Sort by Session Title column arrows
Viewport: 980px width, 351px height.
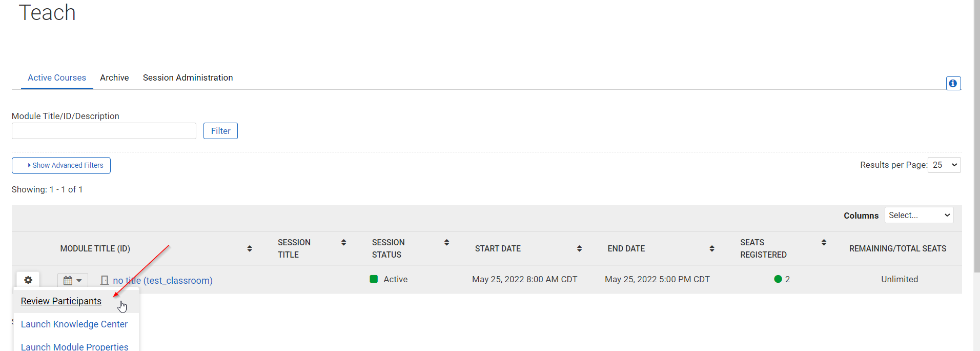coord(343,242)
